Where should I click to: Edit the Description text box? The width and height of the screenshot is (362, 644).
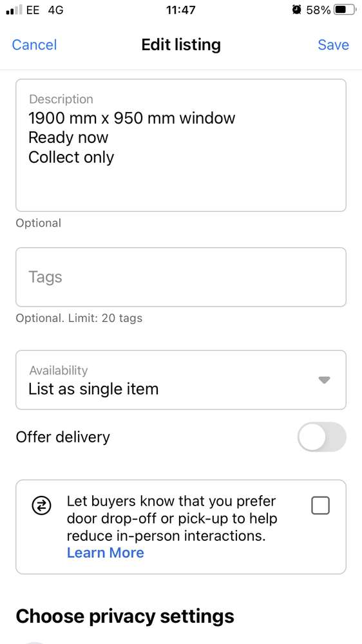181,146
